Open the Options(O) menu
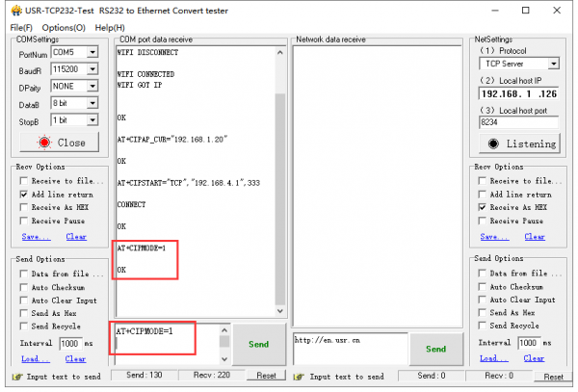578x392 pixels. [64, 27]
